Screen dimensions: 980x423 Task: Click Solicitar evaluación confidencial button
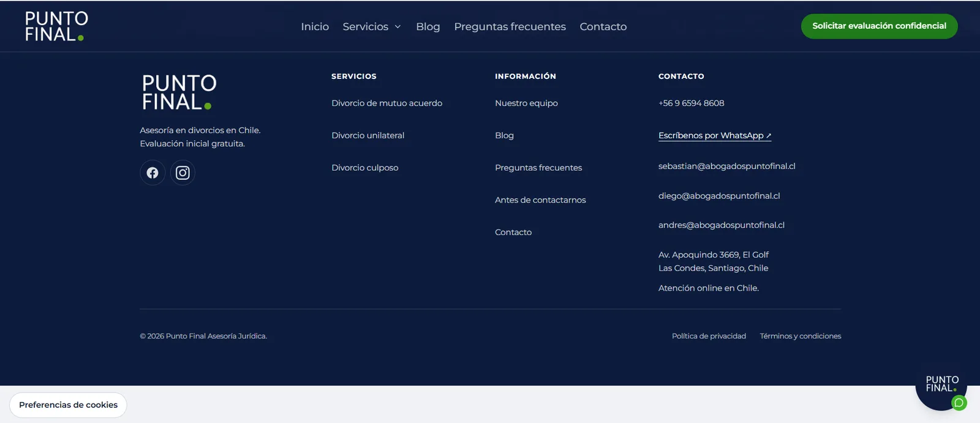880,26
